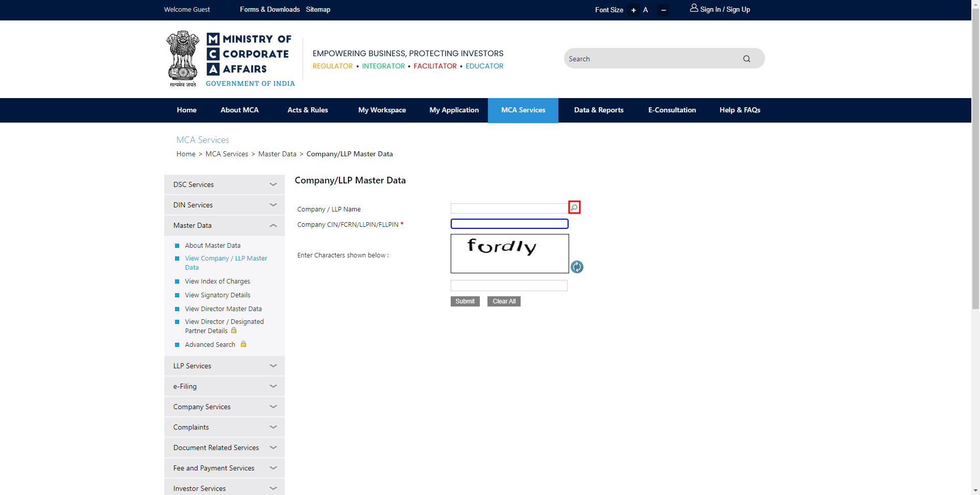The height and width of the screenshot is (495, 980).
Task: Open the Forms & Downloads link
Action: coord(269,9)
